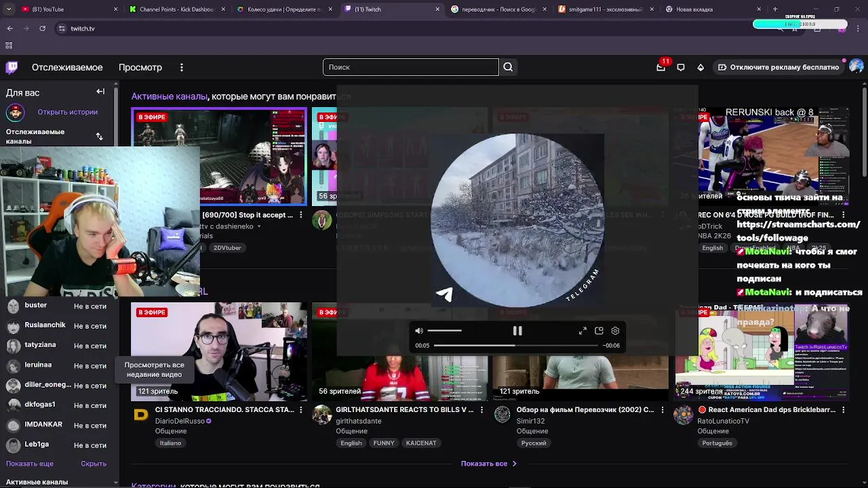The height and width of the screenshot is (488, 868).
Task: Click the Twitch logo home icon
Action: [12, 67]
